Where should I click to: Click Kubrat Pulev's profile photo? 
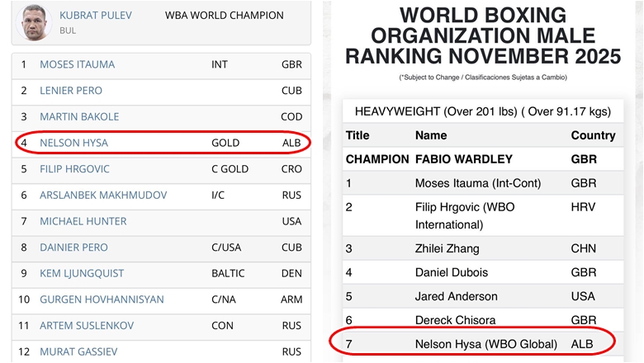pyautogui.click(x=31, y=21)
